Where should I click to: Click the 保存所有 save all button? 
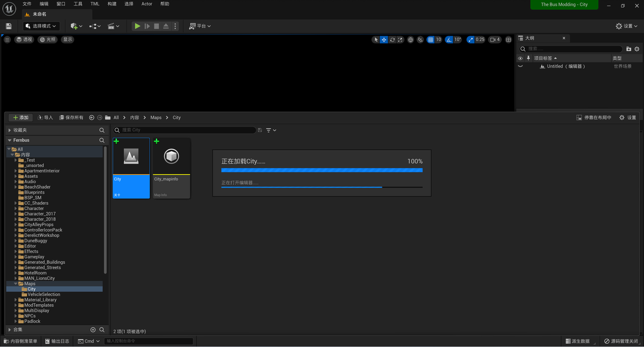pyautogui.click(x=71, y=117)
